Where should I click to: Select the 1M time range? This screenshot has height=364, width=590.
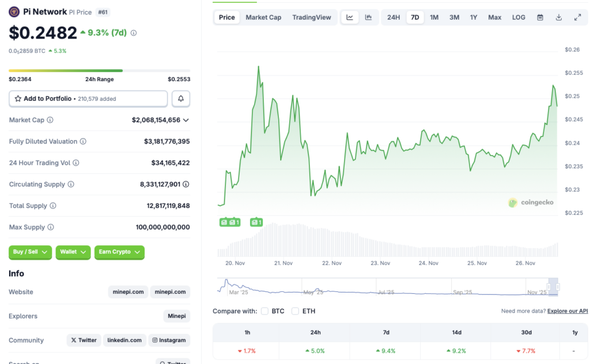[x=434, y=17]
